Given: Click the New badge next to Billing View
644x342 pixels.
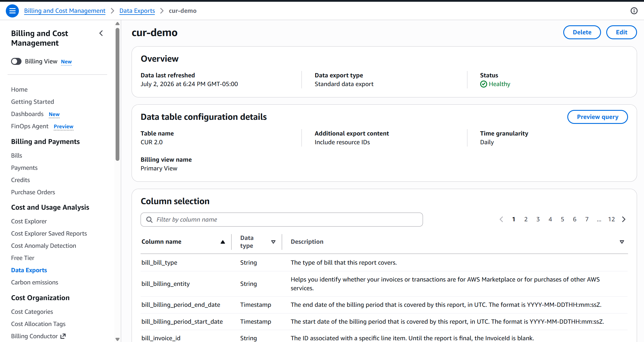Looking at the screenshot, I should point(66,62).
